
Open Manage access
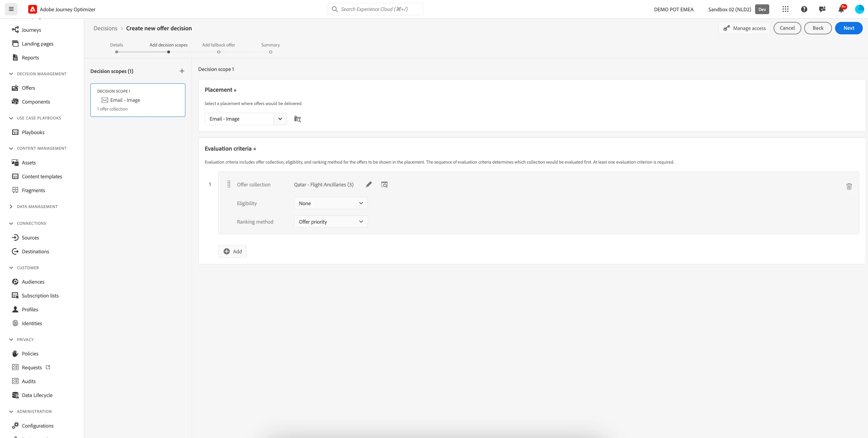click(744, 28)
